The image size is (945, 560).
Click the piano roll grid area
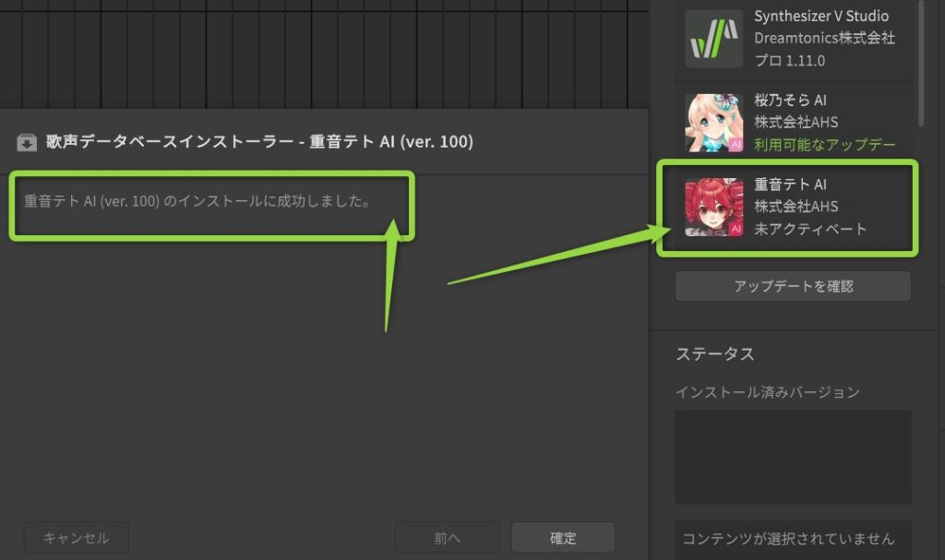tap(324, 54)
